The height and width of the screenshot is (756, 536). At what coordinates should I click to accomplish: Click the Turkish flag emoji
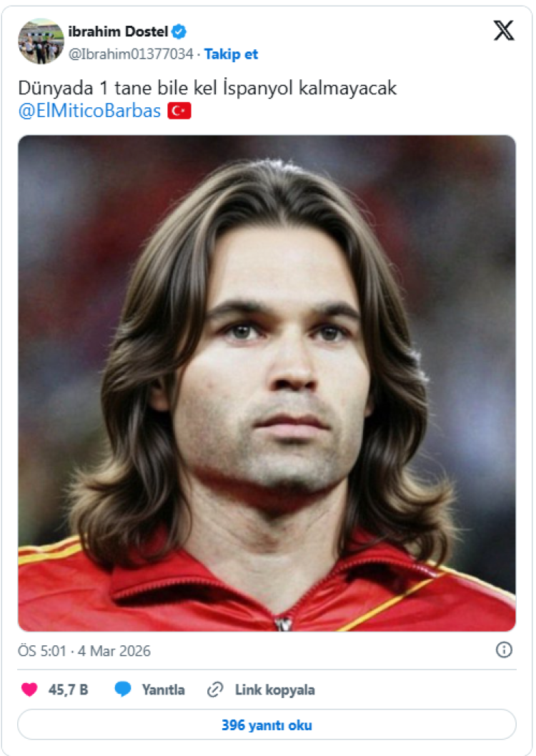(179, 111)
